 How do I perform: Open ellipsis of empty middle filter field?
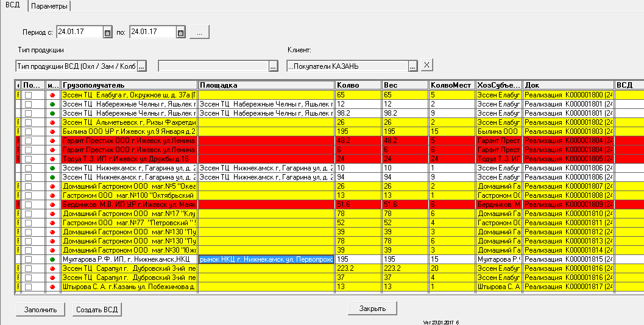tap(274, 66)
